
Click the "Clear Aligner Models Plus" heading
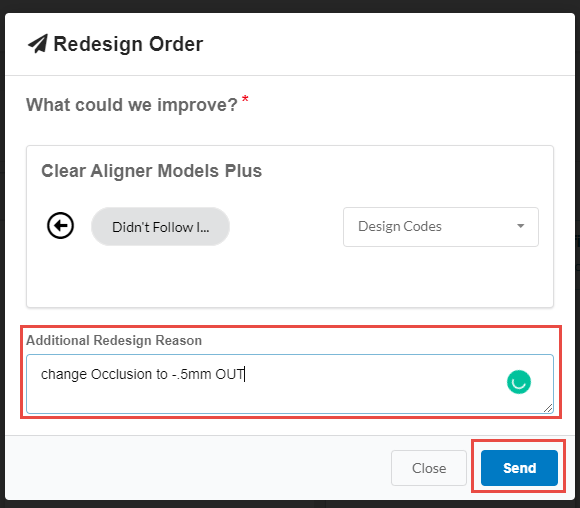151,171
